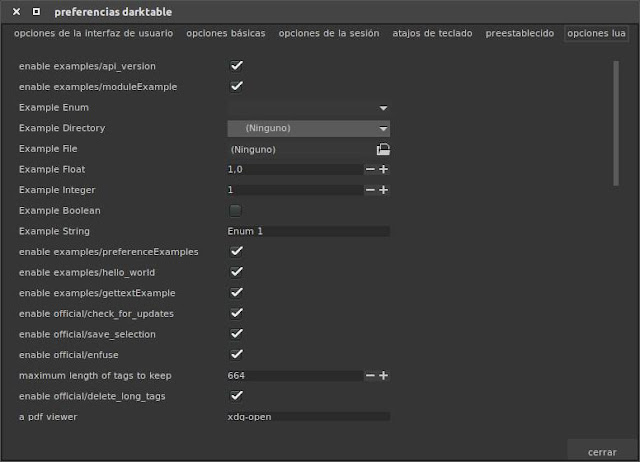640x462 pixels.
Task: Click the Example Integer value field
Action: pos(295,190)
